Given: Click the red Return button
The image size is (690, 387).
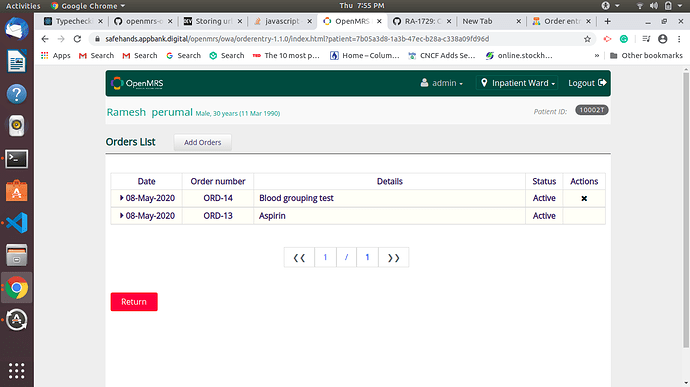Looking at the screenshot, I should click(x=134, y=302).
